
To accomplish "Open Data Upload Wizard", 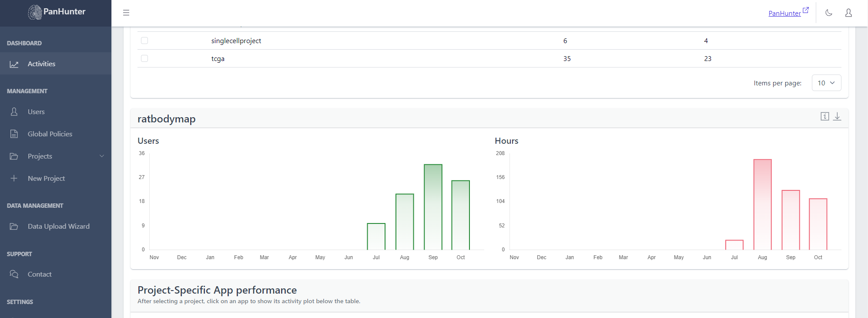I will [58, 226].
